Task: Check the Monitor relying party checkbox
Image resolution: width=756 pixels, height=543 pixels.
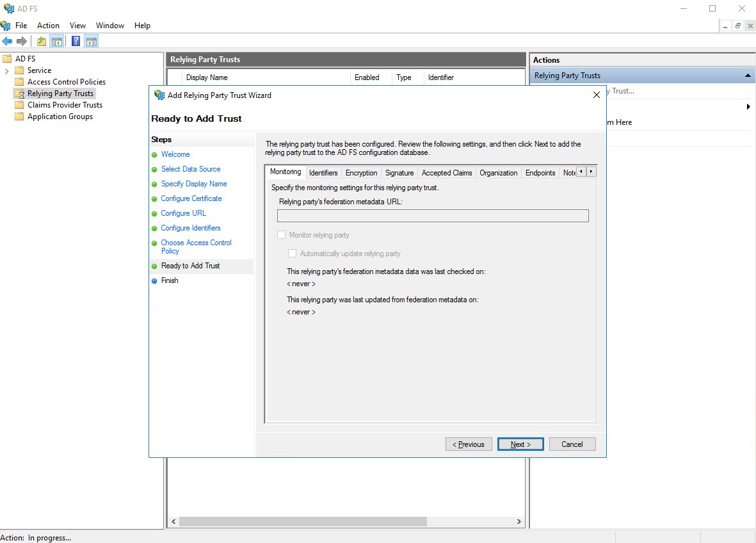Action: pos(281,235)
